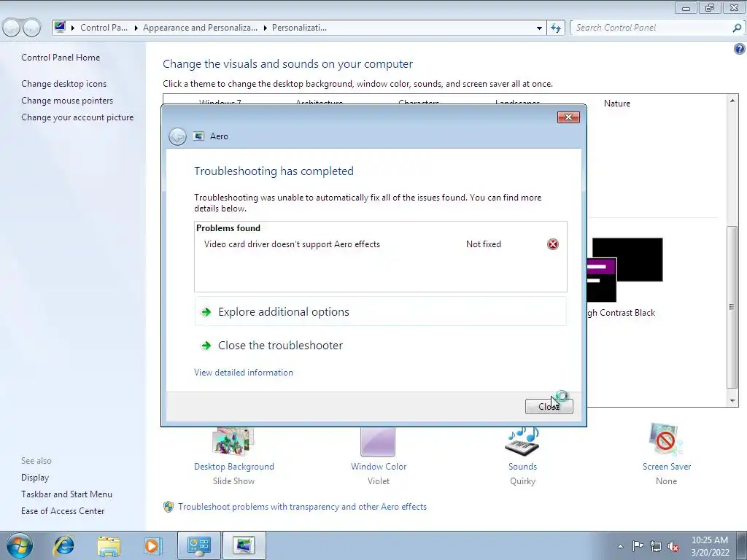747x560 pixels.
Task: Click the muted volume tray icon
Action: [x=673, y=546]
